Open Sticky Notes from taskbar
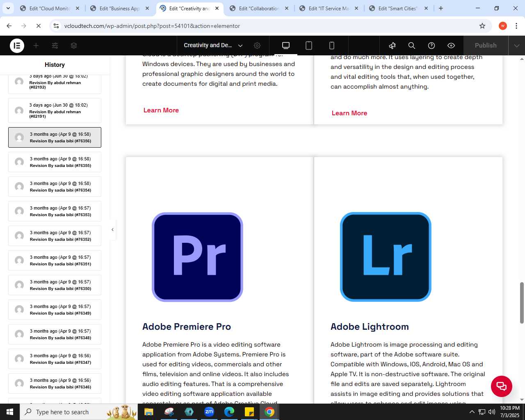 249,412
